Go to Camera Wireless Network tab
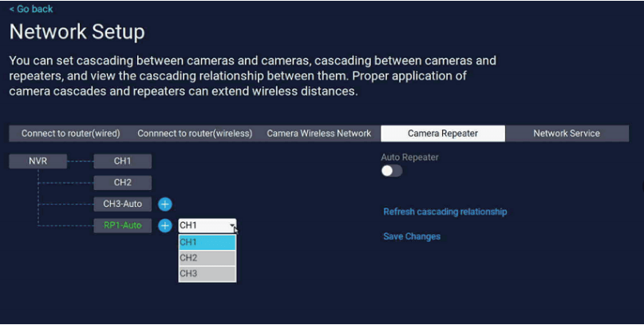This screenshot has height=325, width=644. coord(318,133)
